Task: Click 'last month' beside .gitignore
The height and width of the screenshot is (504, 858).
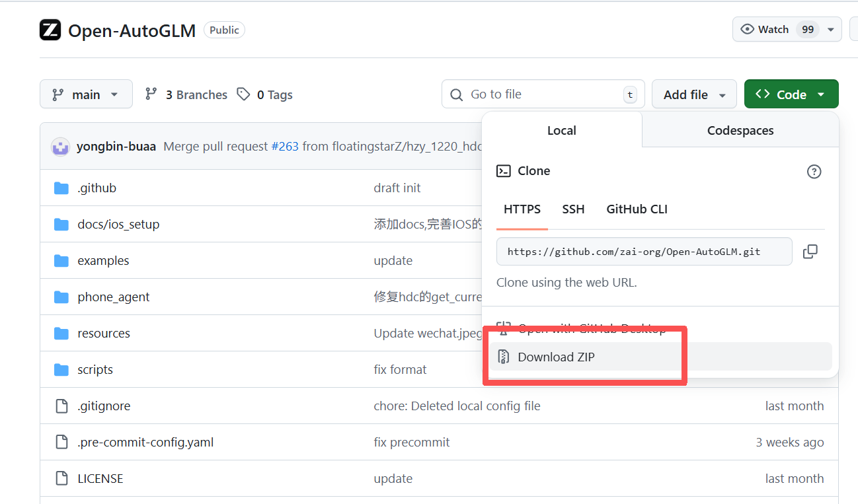Action: pyautogui.click(x=795, y=406)
